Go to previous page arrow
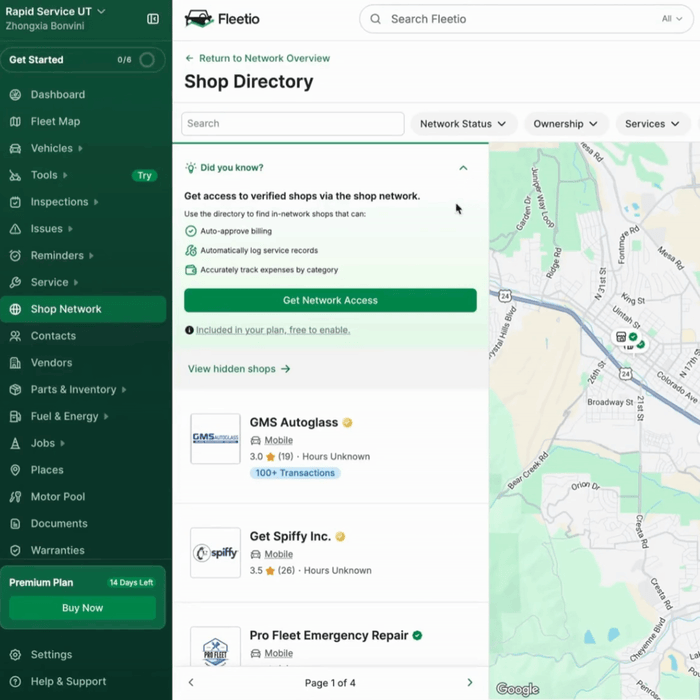Viewport: 700px width, 700px height. coord(191,682)
